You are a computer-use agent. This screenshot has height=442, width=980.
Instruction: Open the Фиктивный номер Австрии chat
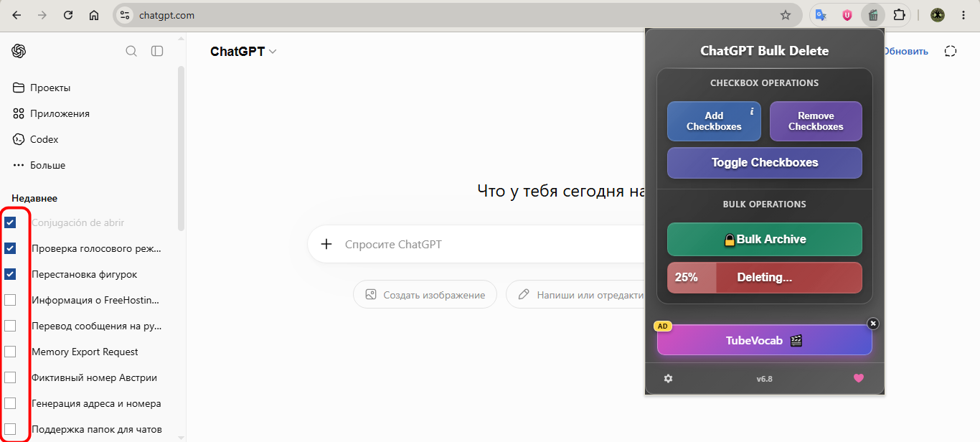(94, 377)
